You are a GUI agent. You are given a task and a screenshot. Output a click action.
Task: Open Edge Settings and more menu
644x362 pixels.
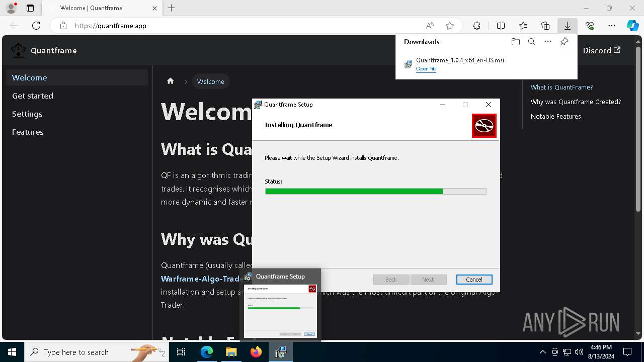(x=612, y=26)
